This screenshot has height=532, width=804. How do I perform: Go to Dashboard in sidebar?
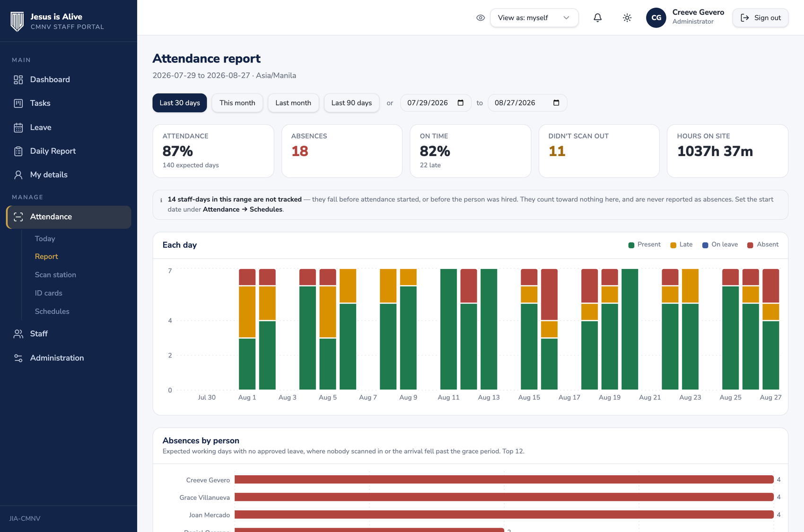coord(69,80)
